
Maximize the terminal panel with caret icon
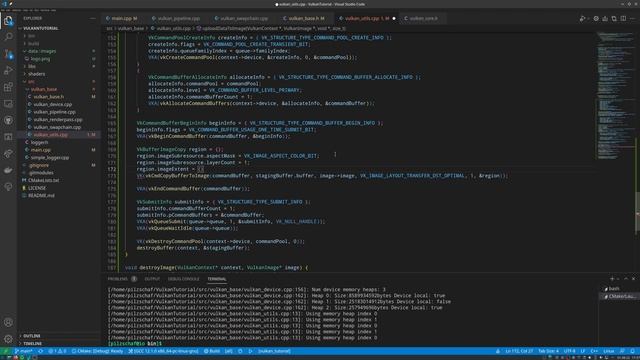tap(626, 279)
